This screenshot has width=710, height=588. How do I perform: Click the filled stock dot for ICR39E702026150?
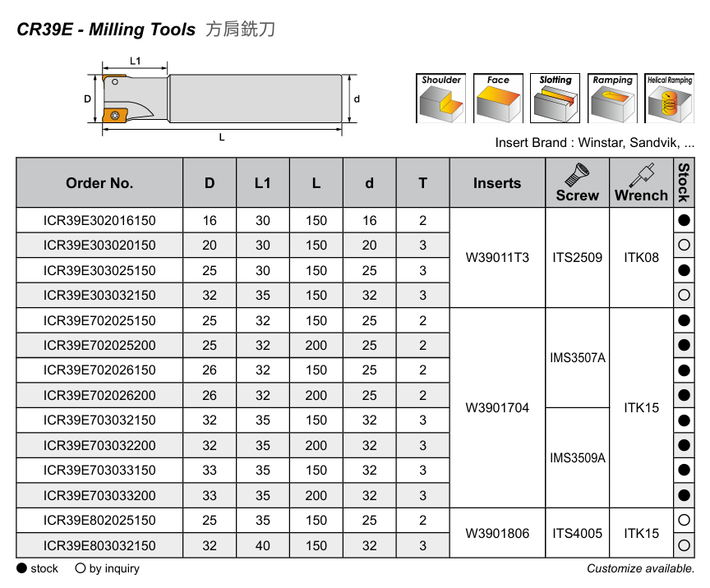684,370
